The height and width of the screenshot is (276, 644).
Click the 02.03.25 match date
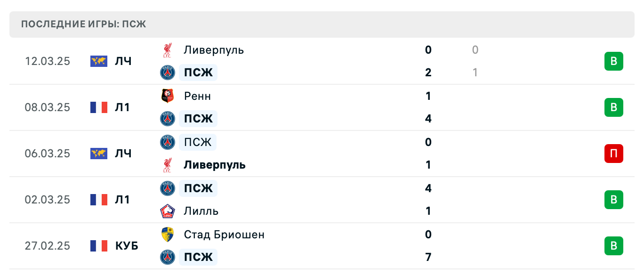coord(47,200)
